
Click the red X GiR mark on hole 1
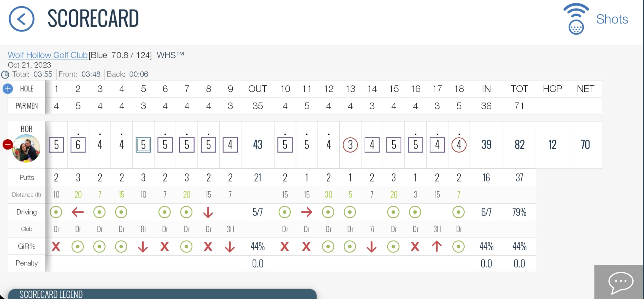pos(56,246)
